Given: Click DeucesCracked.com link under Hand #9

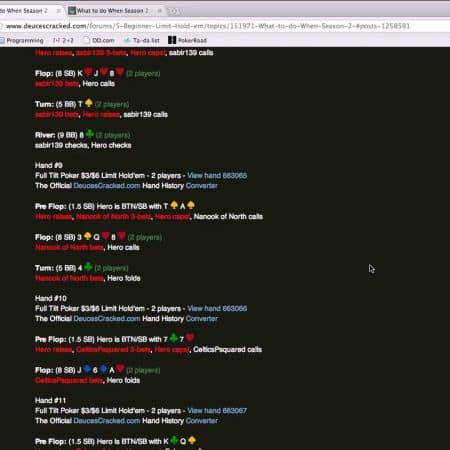Looking at the screenshot, I should (107, 186).
